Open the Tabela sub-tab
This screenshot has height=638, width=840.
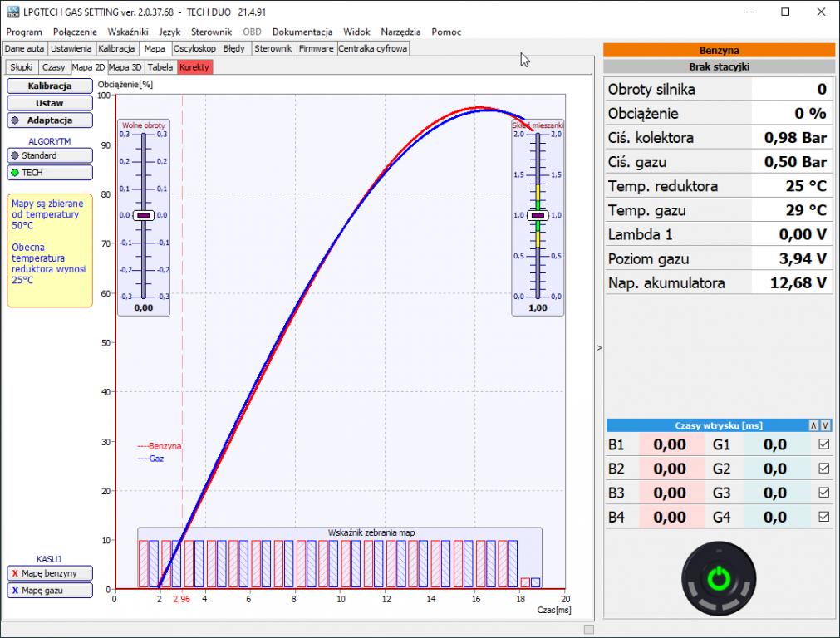click(x=160, y=67)
